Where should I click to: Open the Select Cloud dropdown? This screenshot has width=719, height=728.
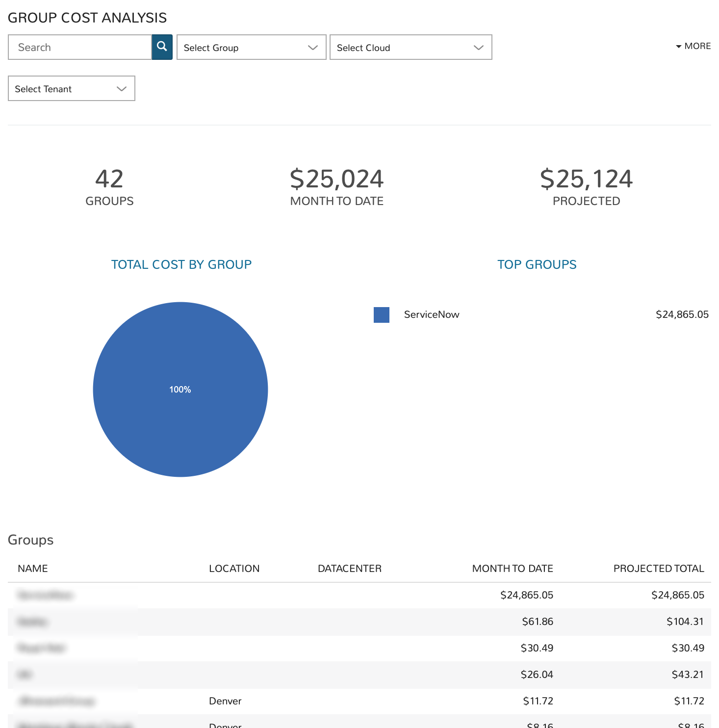(x=411, y=47)
